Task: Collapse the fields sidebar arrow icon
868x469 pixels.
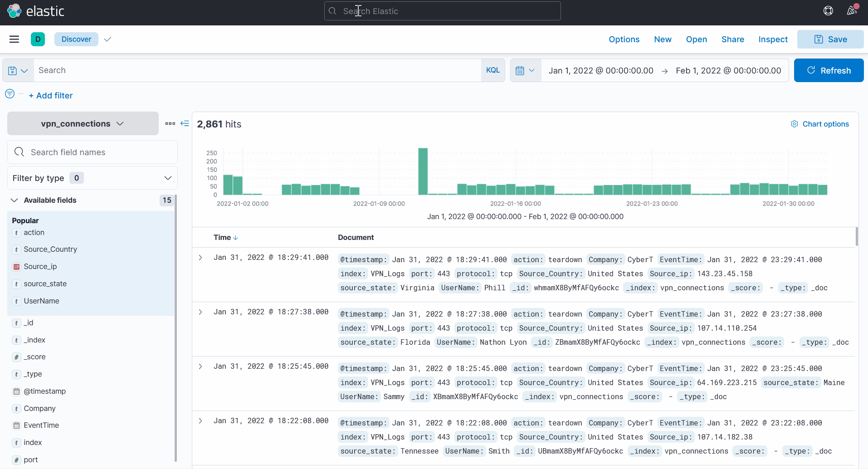Action: (x=185, y=123)
